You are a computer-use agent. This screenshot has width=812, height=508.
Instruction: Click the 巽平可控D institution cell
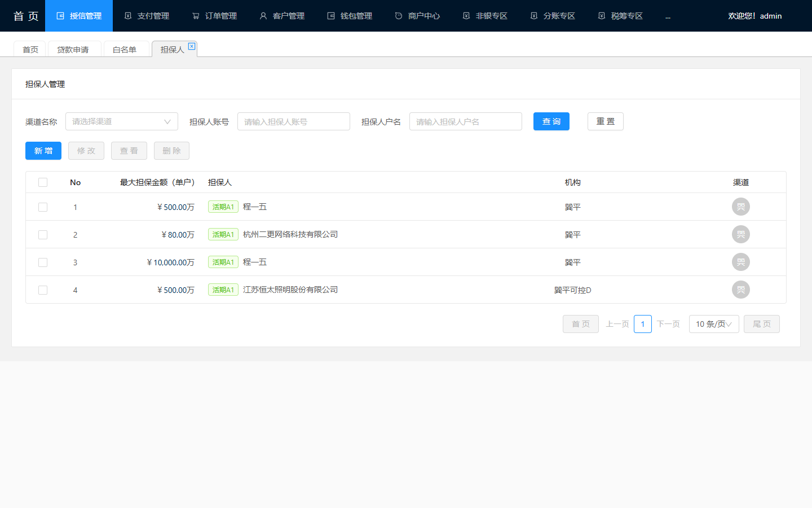572,290
